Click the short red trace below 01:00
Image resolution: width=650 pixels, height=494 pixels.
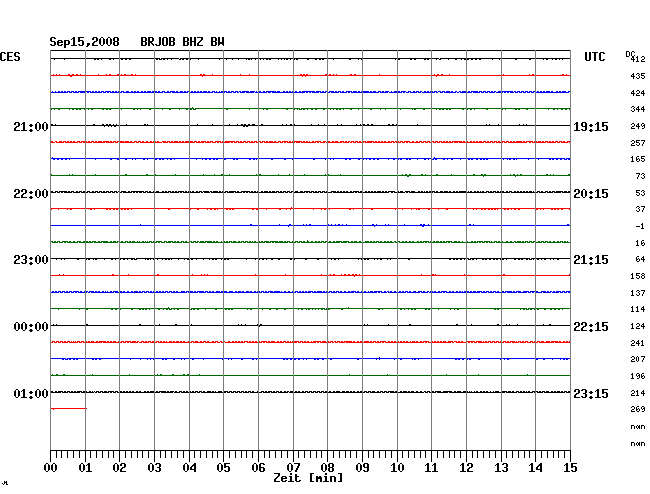pyautogui.click(x=69, y=409)
